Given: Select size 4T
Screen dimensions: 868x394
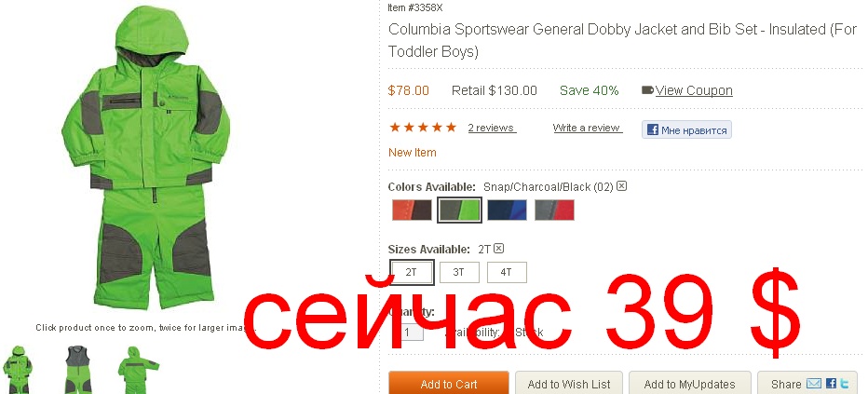Looking at the screenshot, I should tap(507, 272).
